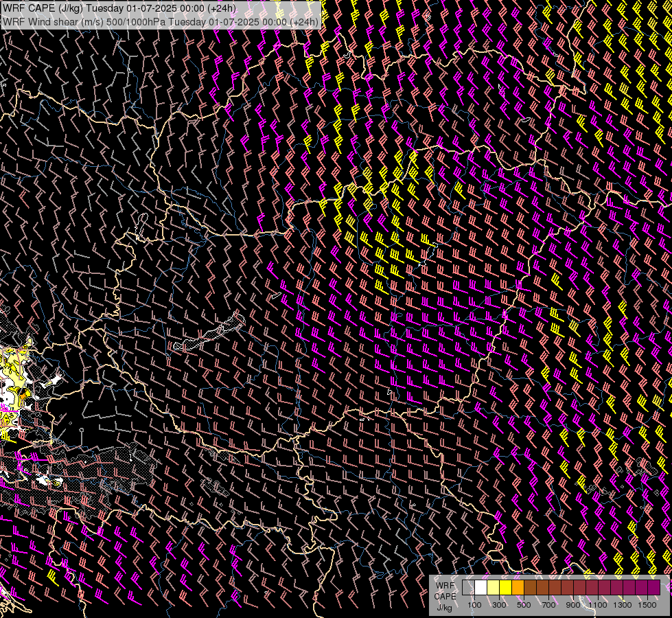Click the legend label '700'
This screenshot has height=618, width=672.
548,605
